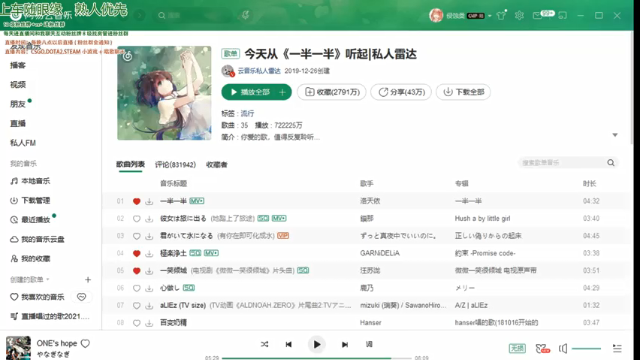The height and width of the screenshot is (360, 640).
Task: Switch to the 收藏者 tab
Action: (x=216, y=164)
